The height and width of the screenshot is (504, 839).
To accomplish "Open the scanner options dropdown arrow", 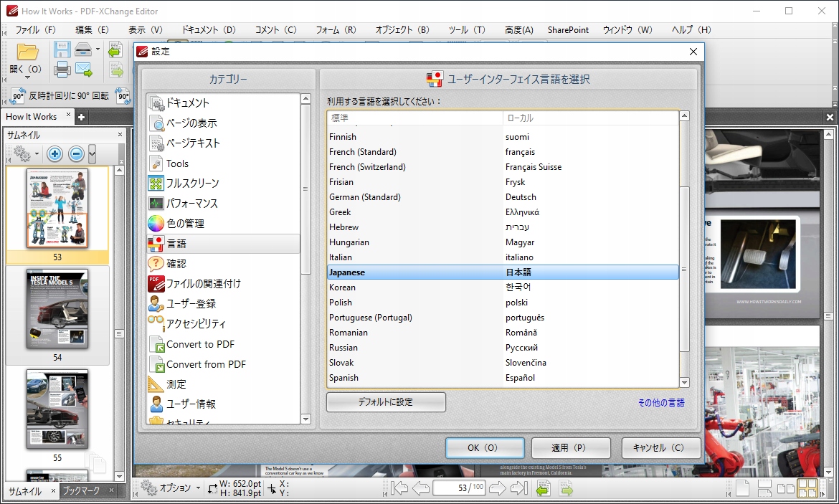I will coord(98,49).
